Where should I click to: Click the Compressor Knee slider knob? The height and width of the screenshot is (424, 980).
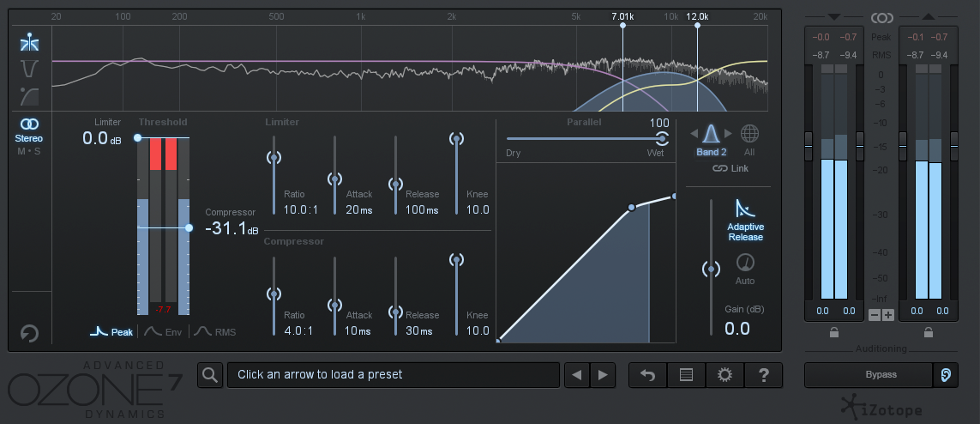(x=457, y=259)
